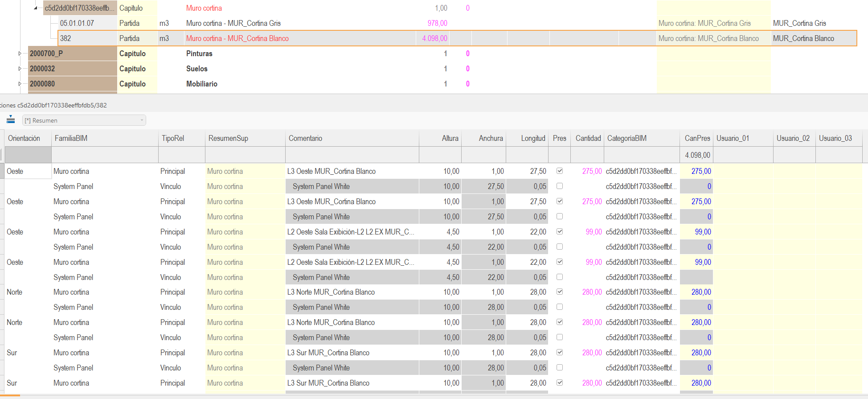Click description 'Muro cortina - MUR_Cortina Blanco'
Image resolution: width=868 pixels, height=399 pixels.
(x=237, y=38)
